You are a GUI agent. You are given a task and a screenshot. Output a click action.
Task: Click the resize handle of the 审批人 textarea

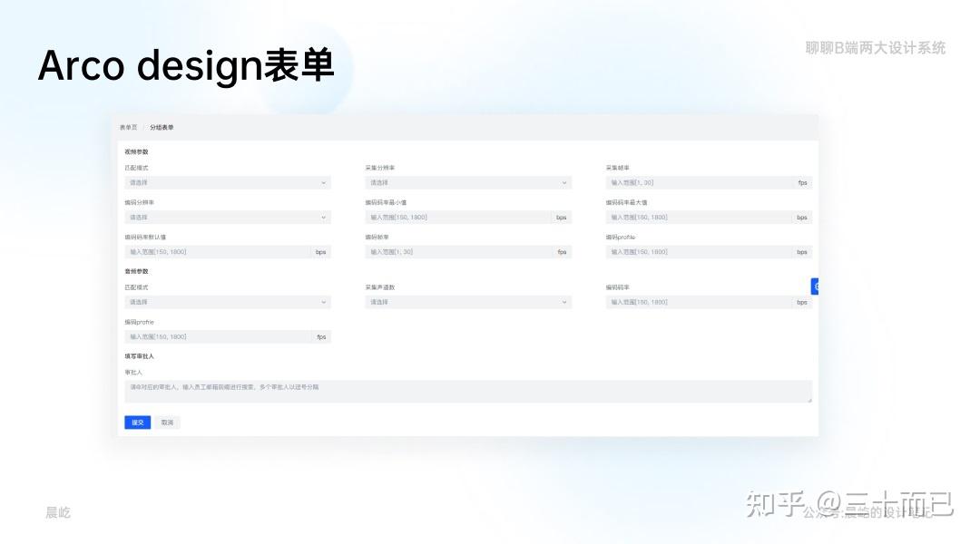[x=808, y=402]
